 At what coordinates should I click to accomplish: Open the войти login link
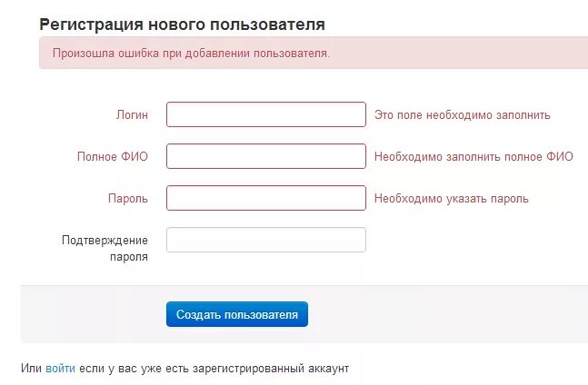(60, 369)
